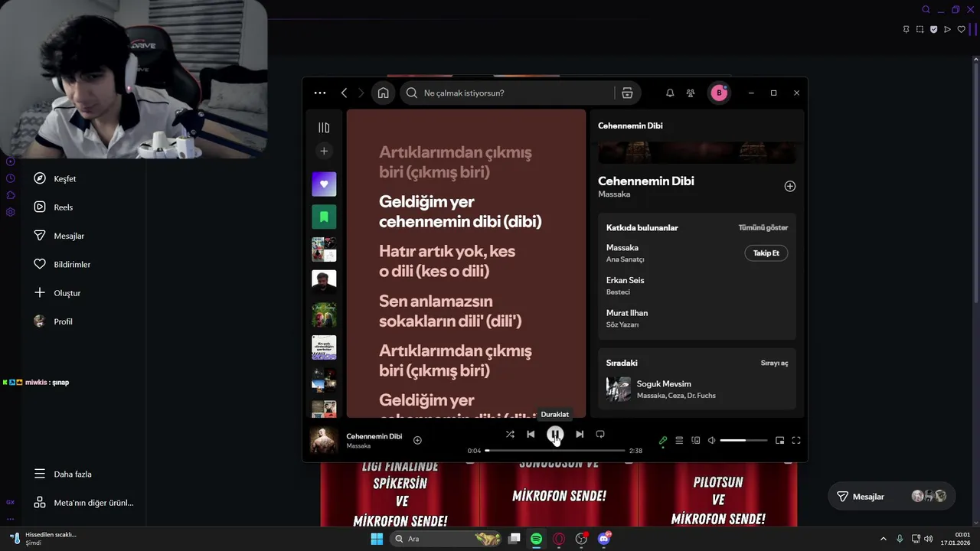Screen dimensions: 980x551
Task: Open browser sidebar history clock icon
Action: (x=11, y=178)
